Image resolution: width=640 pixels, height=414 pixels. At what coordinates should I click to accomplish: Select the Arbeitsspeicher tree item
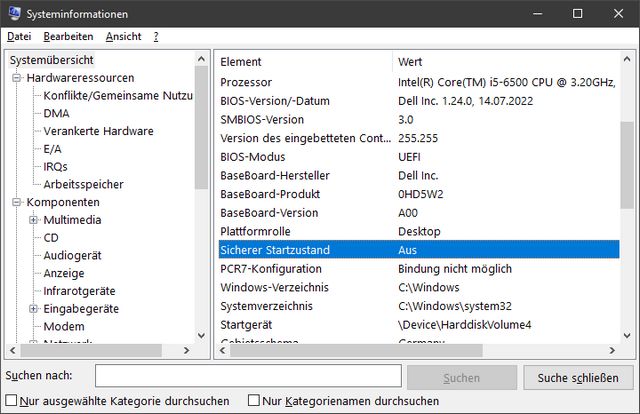83,184
